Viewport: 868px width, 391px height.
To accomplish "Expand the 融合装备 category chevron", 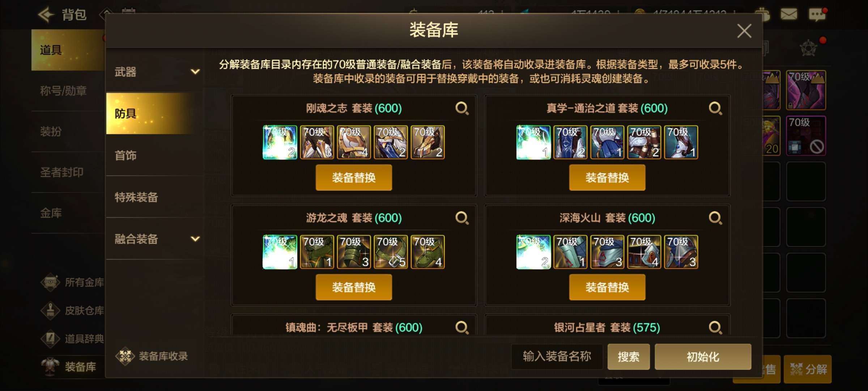I will point(195,239).
